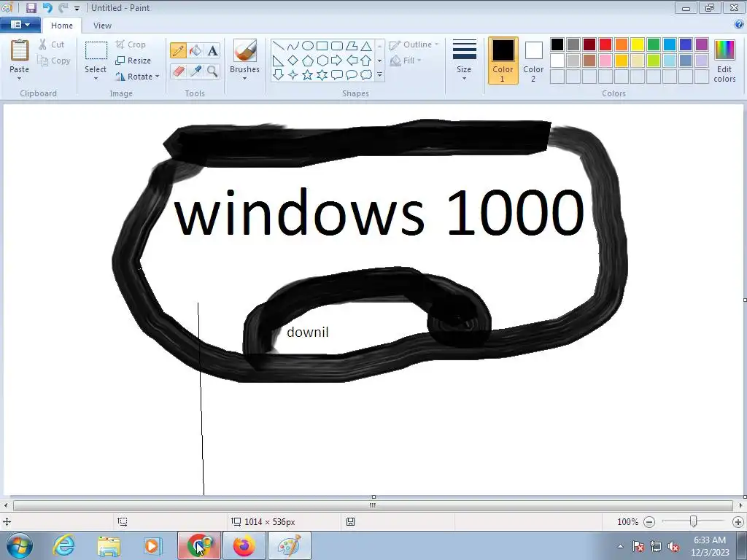The width and height of the screenshot is (747, 560).
Task: Click the horizontal scrollbar thumb
Action: [373, 505]
